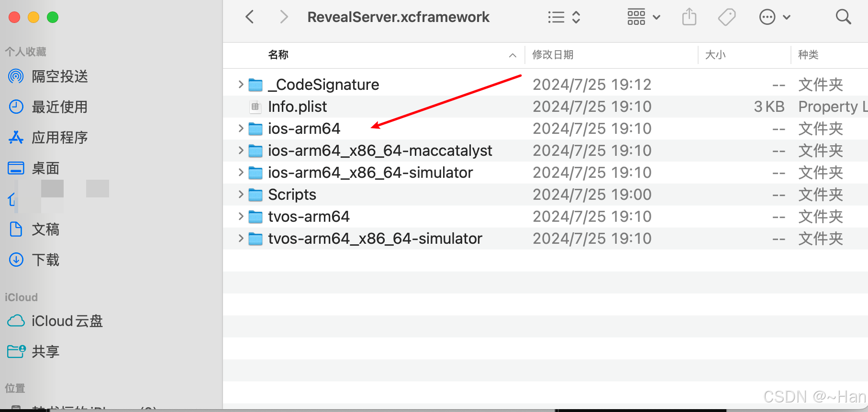Select the ios-arm64_x86_64-maccatalyst name text
The height and width of the screenshot is (412, 868).
[380, 151]
